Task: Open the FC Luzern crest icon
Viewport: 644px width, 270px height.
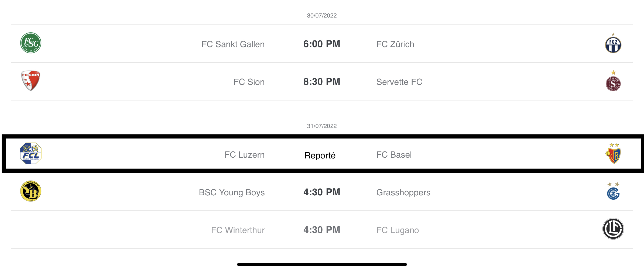Action: [31, 154]
